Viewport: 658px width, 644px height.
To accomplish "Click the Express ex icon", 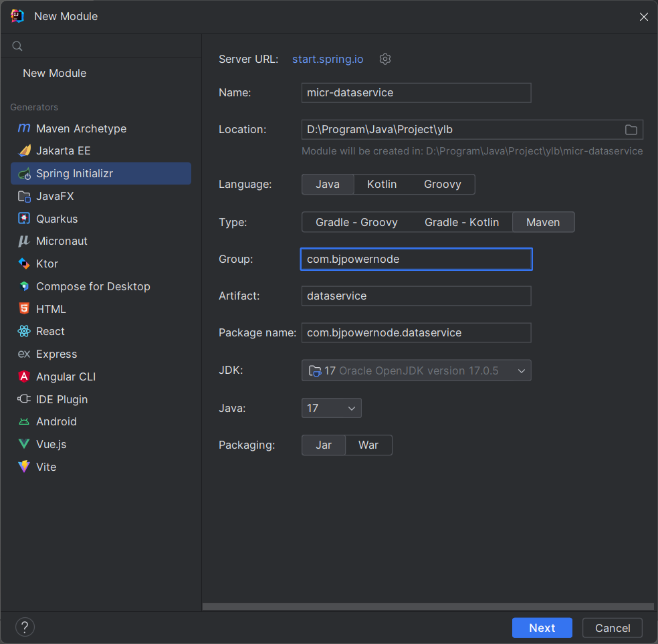I will (24, 354).
